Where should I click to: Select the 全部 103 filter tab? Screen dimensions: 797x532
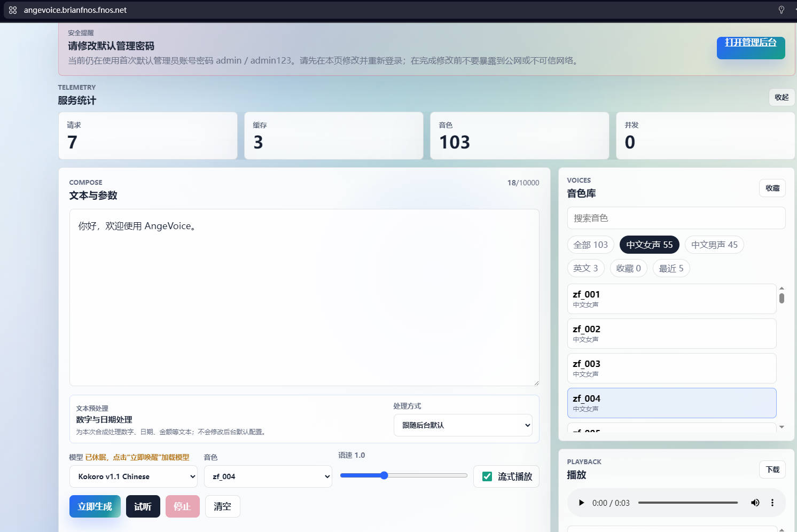591,245
